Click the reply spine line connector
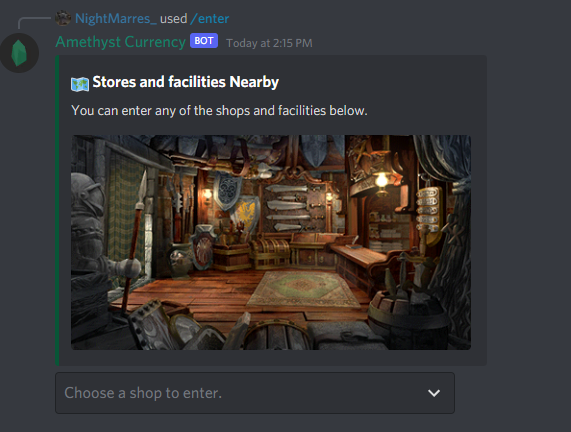Viewport: 571px width, 432px height. click(34, 23)
